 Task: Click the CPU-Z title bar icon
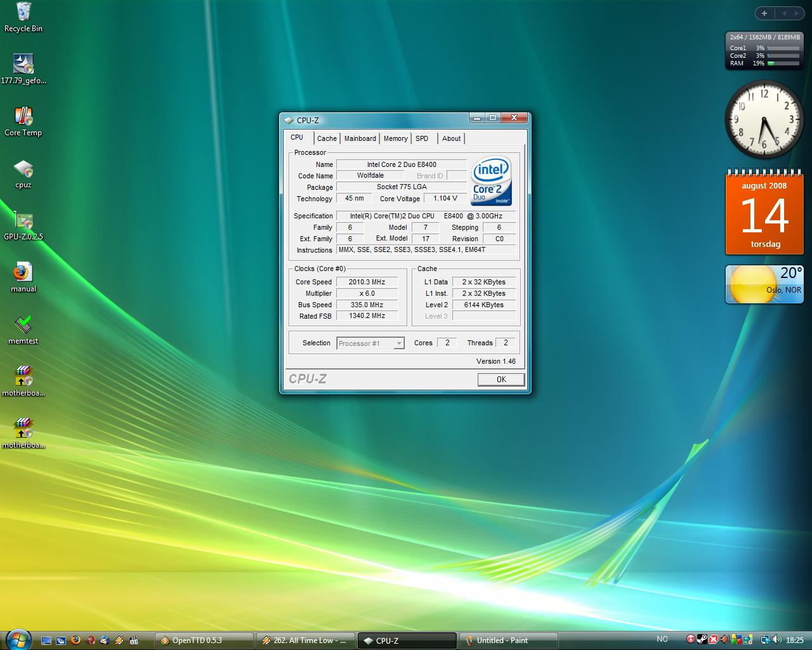tap(289, 120)
